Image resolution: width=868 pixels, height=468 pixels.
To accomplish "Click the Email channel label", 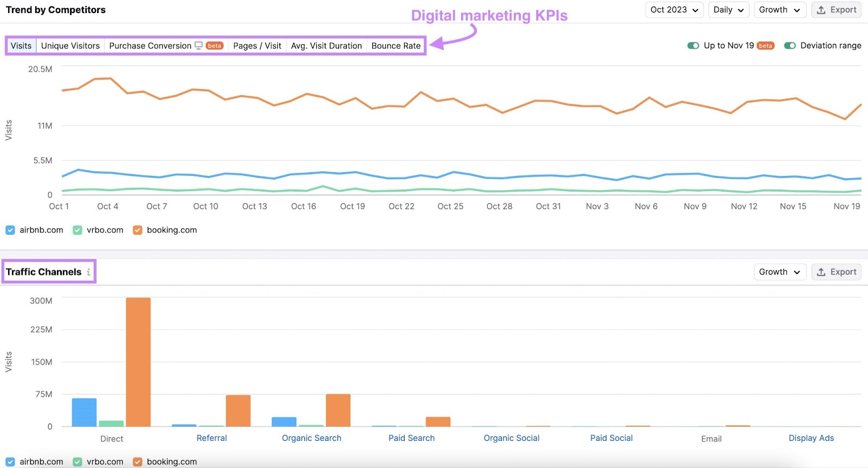I will [711, 439].
